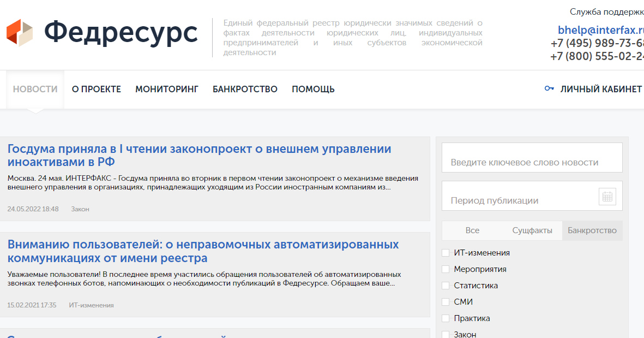Click the Единый федеральный реестр description text
The height and width of the screenshot is (338, 644).
tap(353, 38)
